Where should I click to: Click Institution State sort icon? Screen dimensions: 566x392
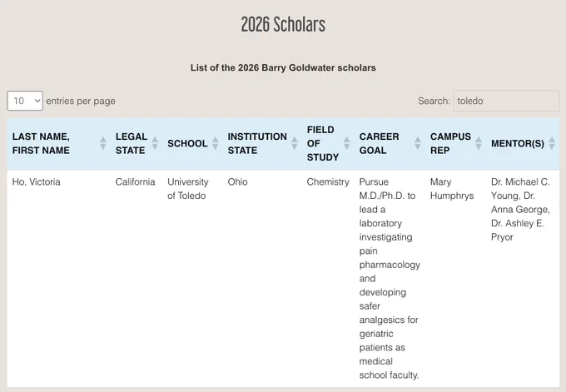pos(295,143)
